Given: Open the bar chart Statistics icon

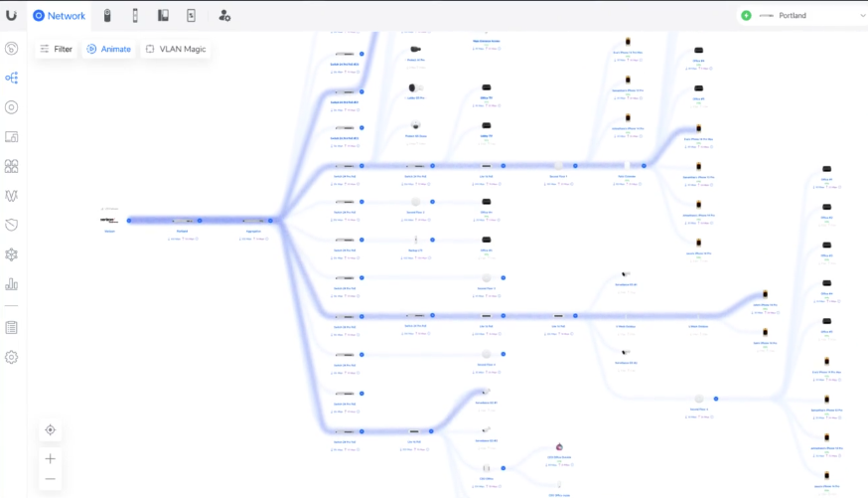Looking at the screenshot, I should (x=12, y=284).
